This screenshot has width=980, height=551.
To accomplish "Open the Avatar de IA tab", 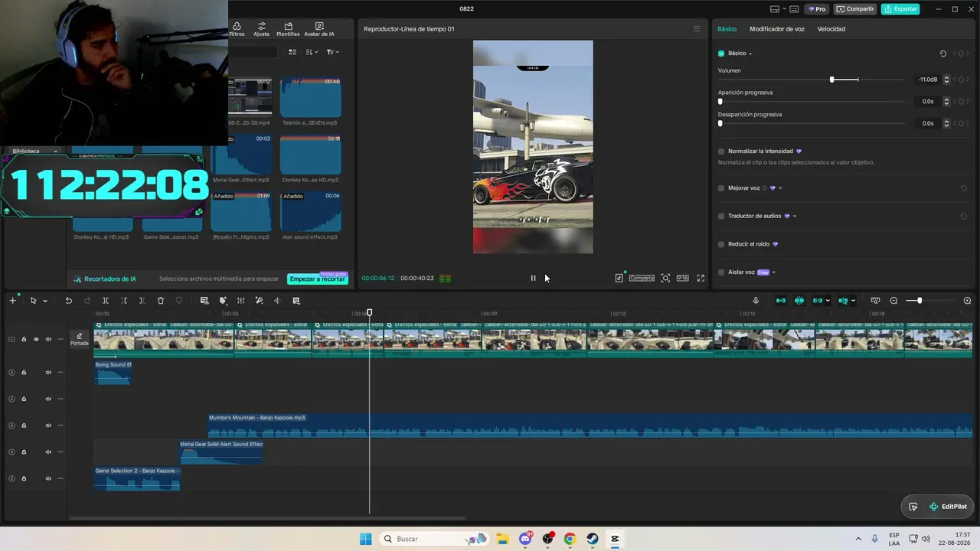I will point(319,29).
